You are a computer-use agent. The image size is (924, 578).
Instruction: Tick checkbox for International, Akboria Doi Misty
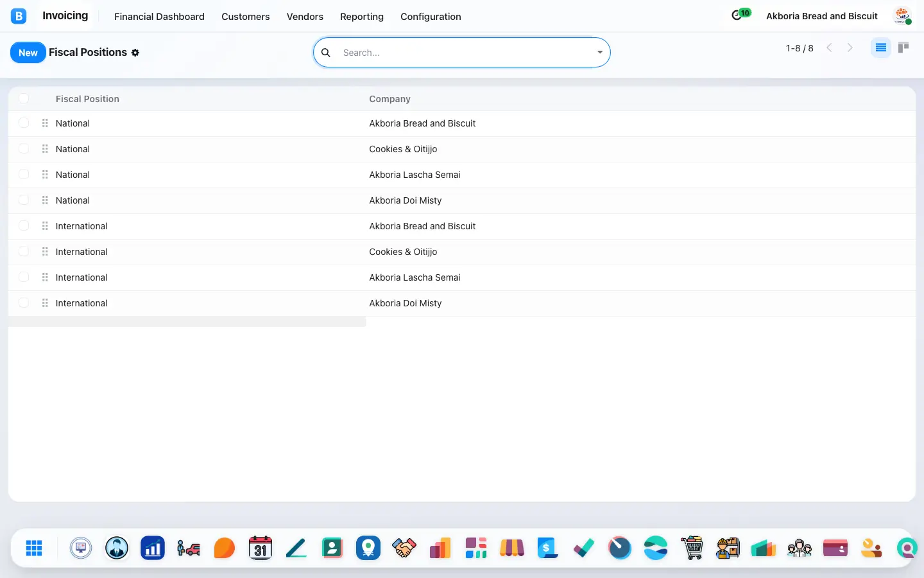point(24,302)
